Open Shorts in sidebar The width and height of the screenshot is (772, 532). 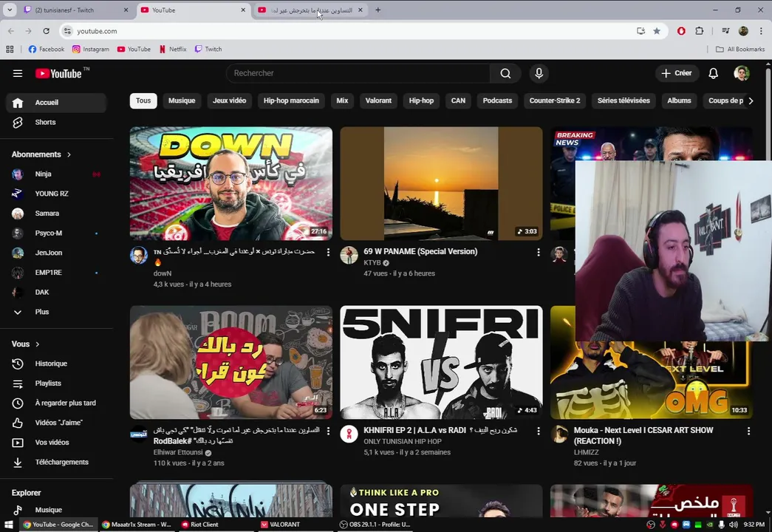pos(57,122)
